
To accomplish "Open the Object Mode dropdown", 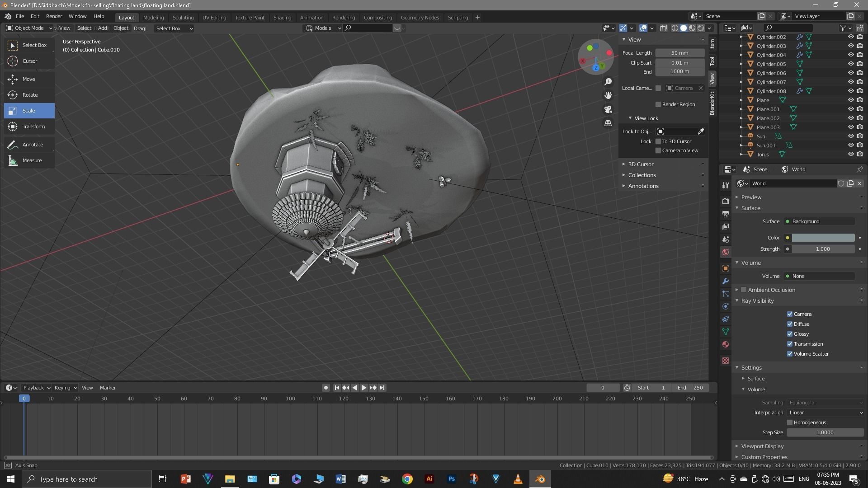I will coord(29,28).
